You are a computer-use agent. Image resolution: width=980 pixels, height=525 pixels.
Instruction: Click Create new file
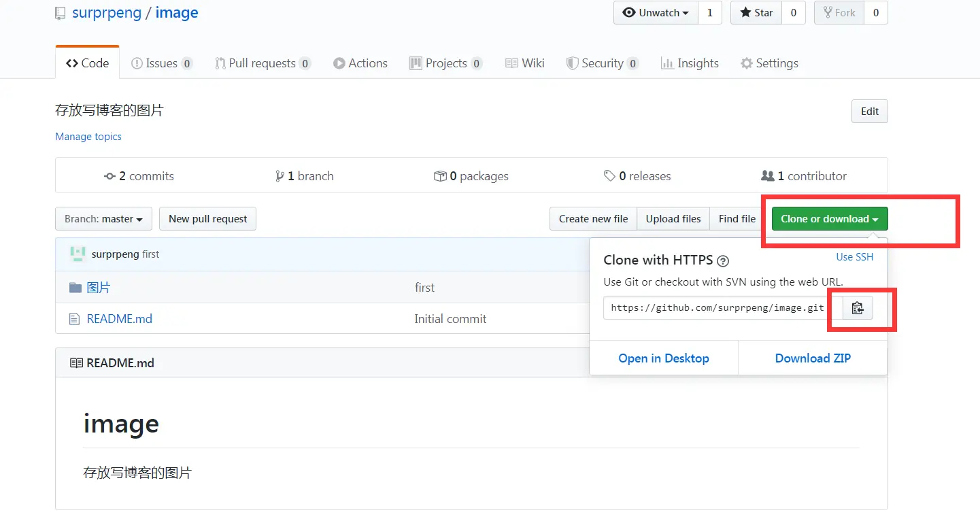point(593,219)
